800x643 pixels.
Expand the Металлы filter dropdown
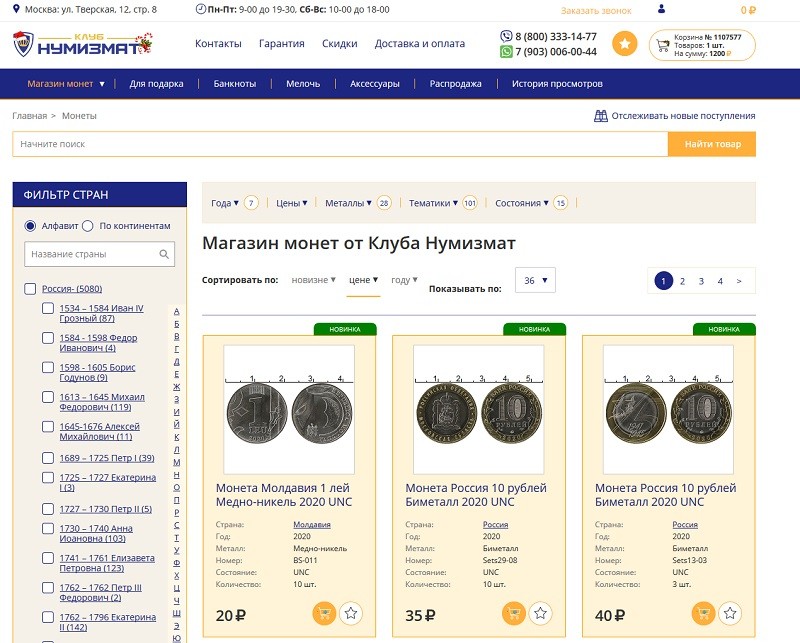click(345, 203)
